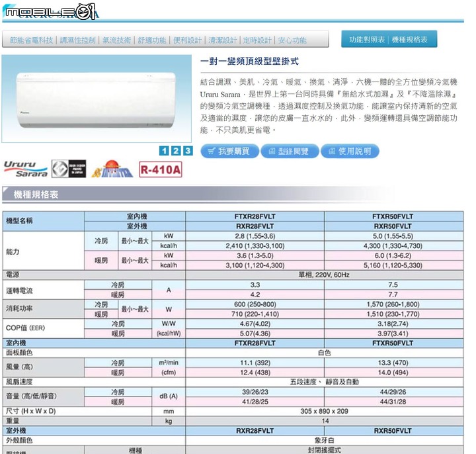Click the power value 710 (220-1,410)
This screenshot has width=476, height=454.
point(255,314)
